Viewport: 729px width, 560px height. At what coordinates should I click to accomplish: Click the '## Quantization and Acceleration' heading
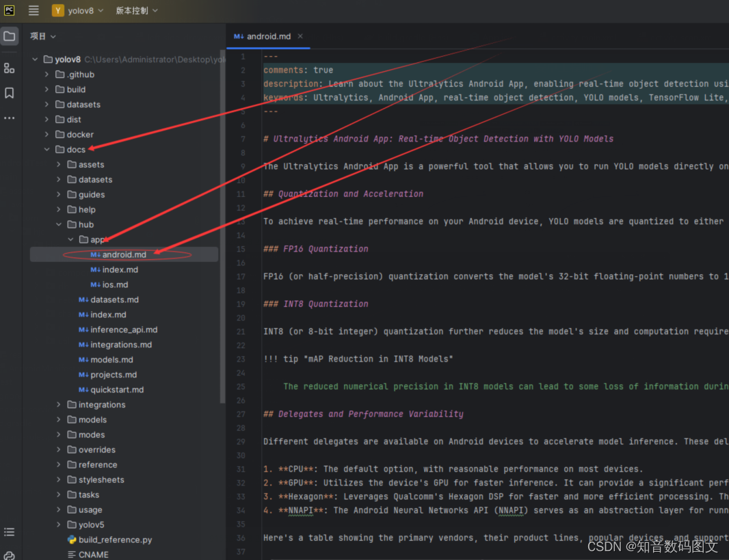click(x=343, y=194)
